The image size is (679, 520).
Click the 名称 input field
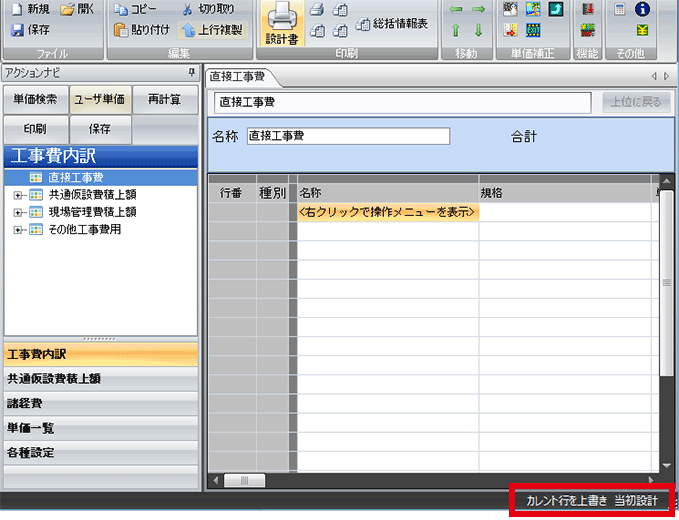tap(349, 136)
